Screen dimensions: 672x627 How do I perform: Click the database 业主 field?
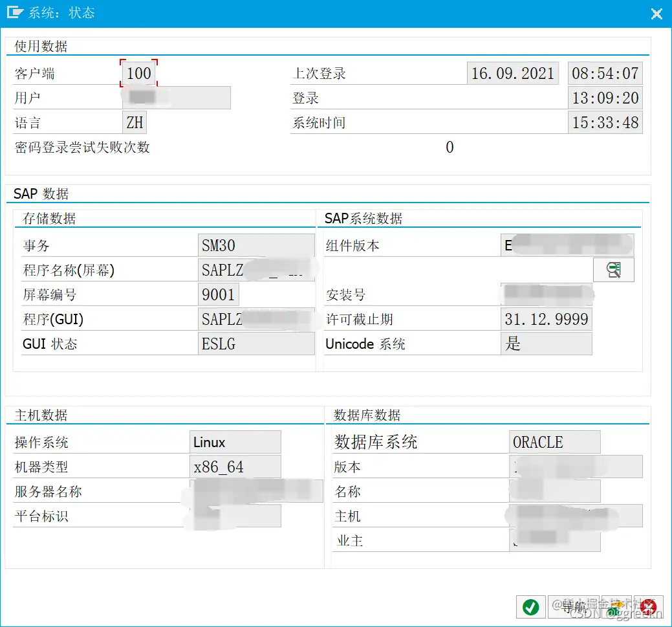click(x=555, y=540)
